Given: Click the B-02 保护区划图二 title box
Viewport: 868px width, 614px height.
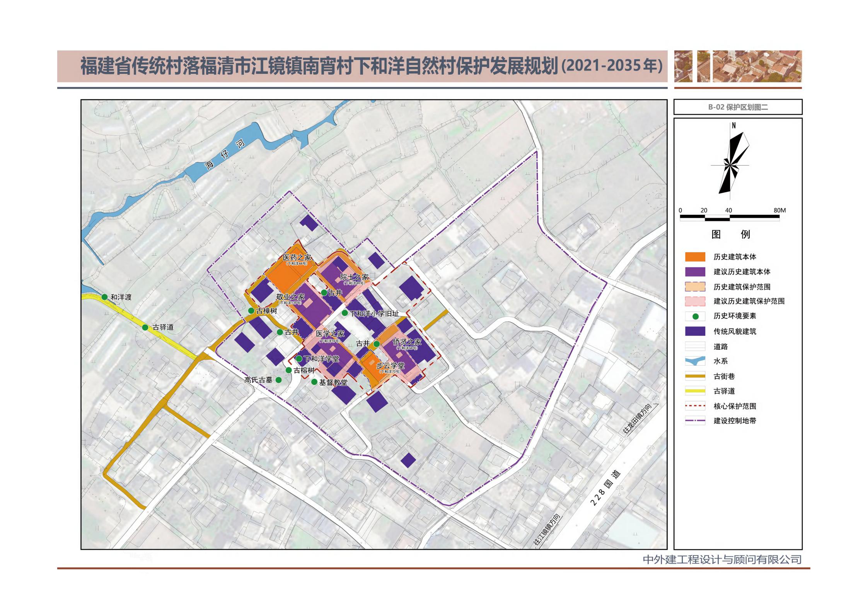Looking at the screenshot, I should (x=738, y=107).
